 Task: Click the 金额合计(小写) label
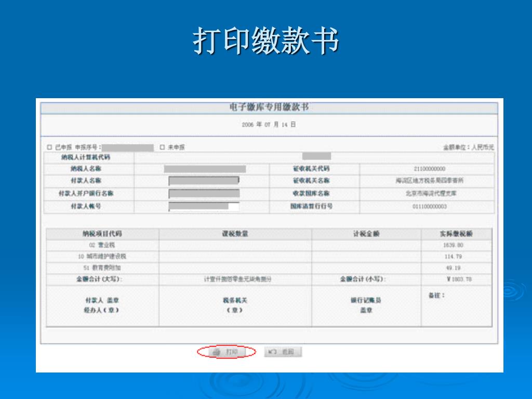(x=363, y=279)
